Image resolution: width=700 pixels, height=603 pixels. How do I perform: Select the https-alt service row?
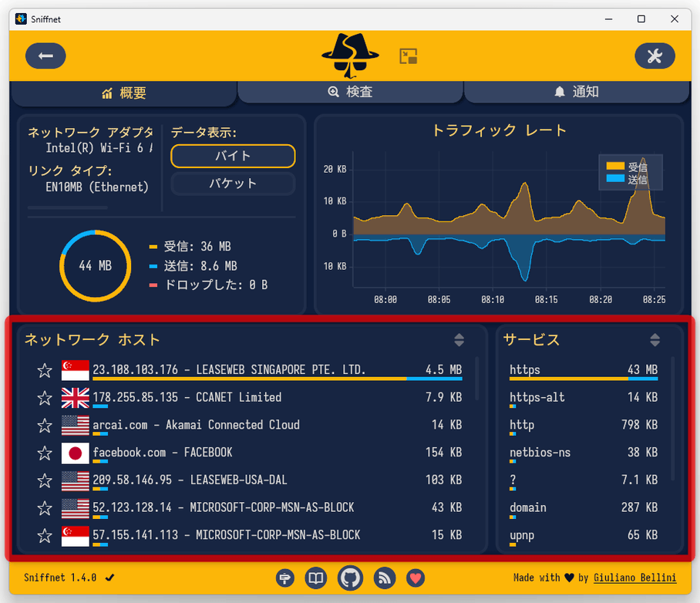tap(584, 399)
